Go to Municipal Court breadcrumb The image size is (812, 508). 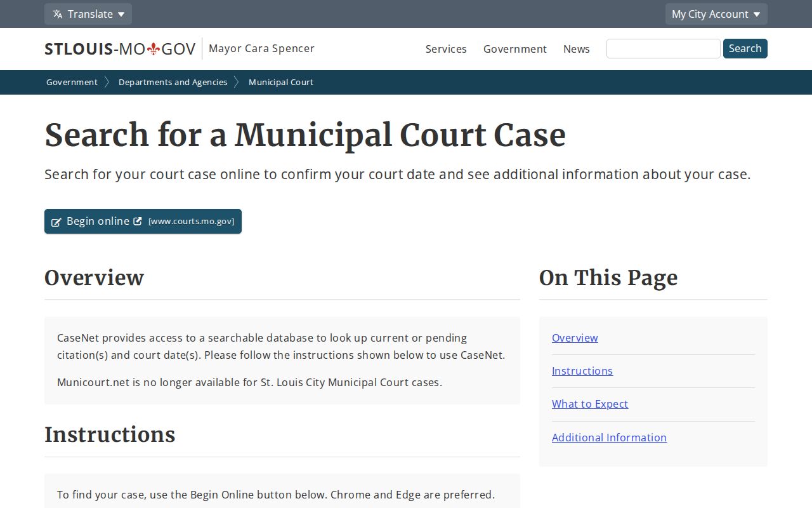[x=281, y=82]
